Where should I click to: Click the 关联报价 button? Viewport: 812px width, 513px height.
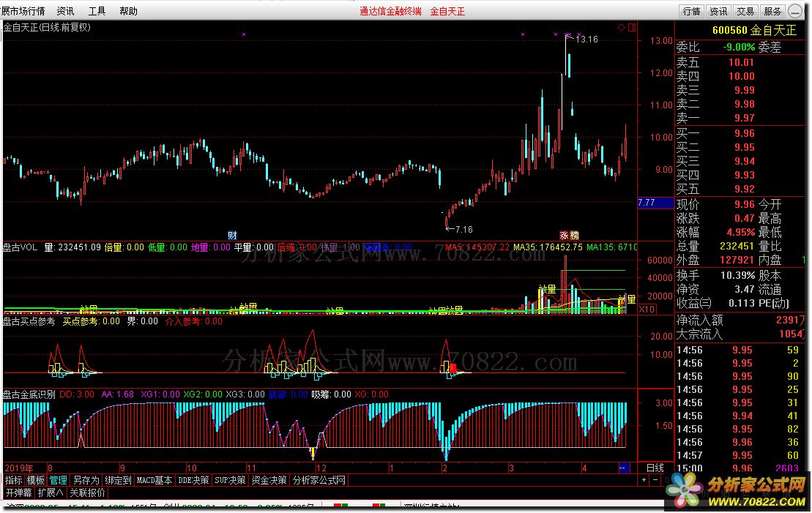[x=88, y=493]
